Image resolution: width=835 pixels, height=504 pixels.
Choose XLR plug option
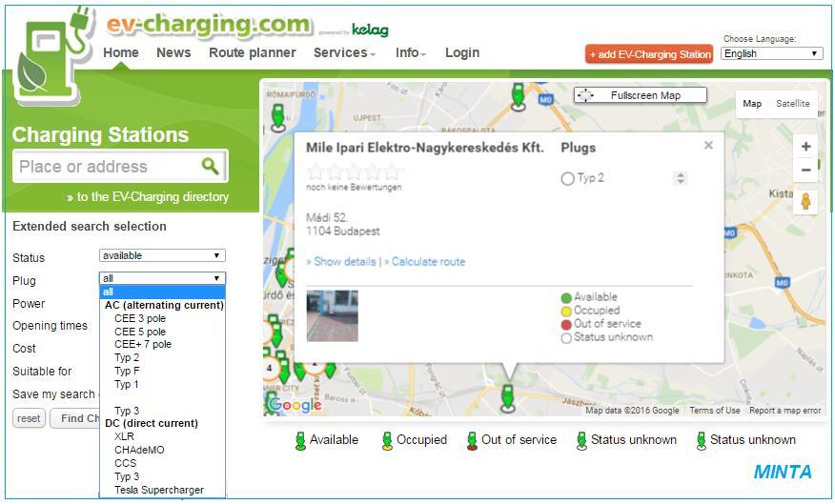(124, 436)
